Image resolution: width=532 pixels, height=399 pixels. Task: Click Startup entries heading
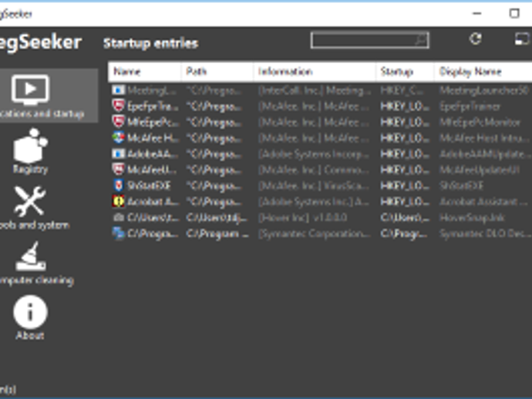(151, 43)
